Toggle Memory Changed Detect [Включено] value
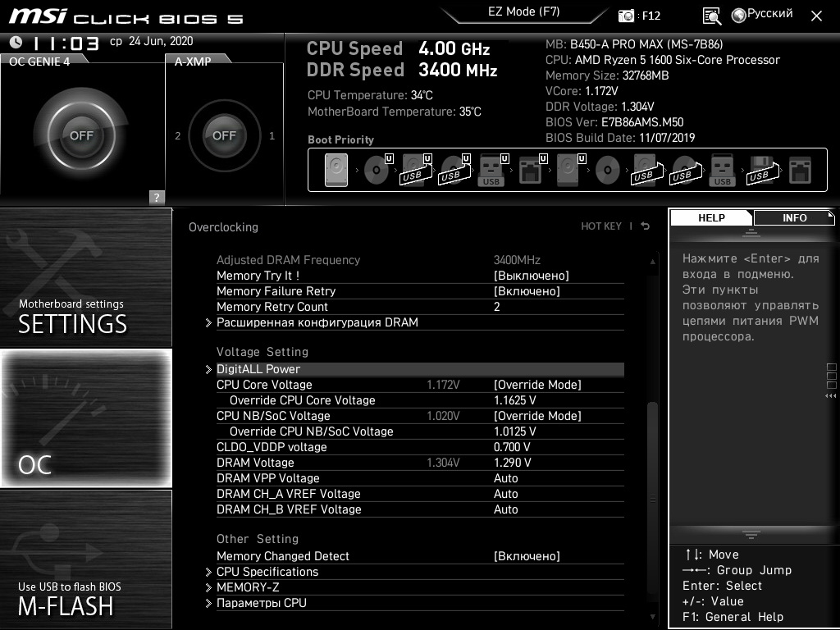Image resolution: width=840 pixels, height=630 pixels. [527, 556]
